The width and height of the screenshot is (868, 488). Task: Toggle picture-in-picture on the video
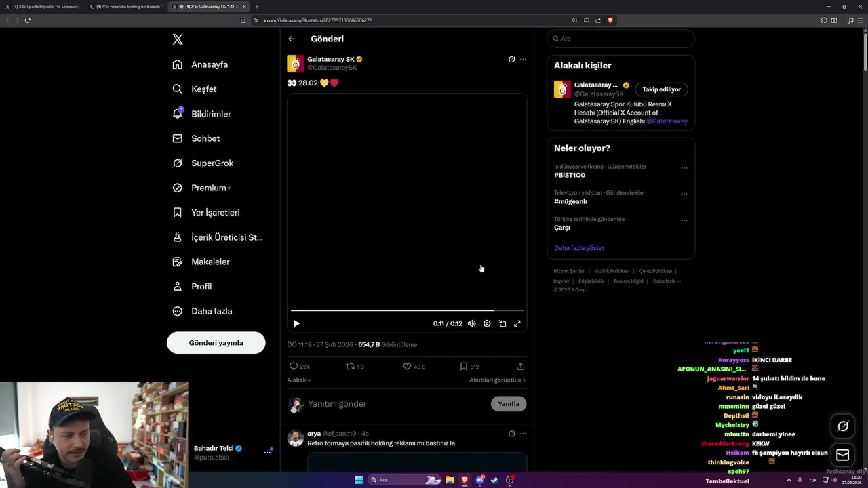(x=502, y=323)
